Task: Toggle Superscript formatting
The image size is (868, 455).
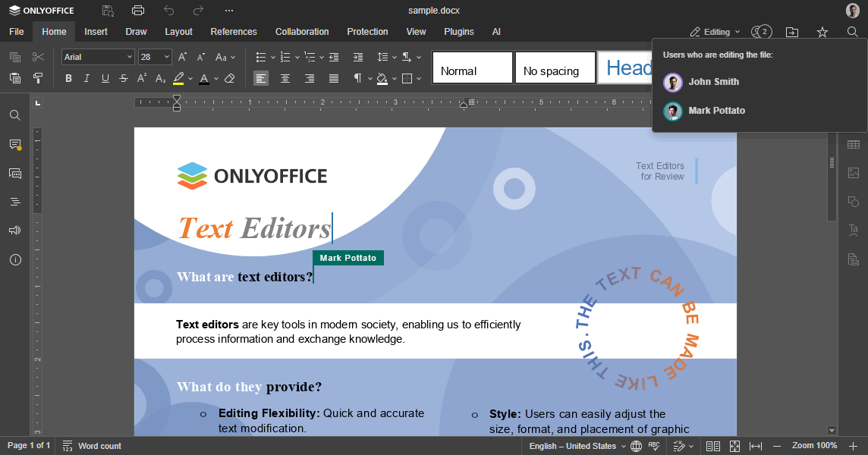Action: point(142,79)
